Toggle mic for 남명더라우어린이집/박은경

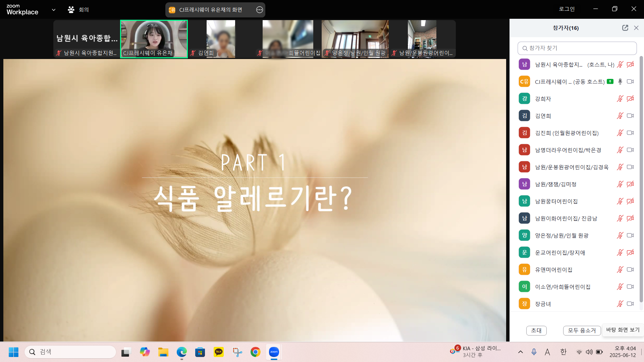pyautogui.click(x=620, y=150)
